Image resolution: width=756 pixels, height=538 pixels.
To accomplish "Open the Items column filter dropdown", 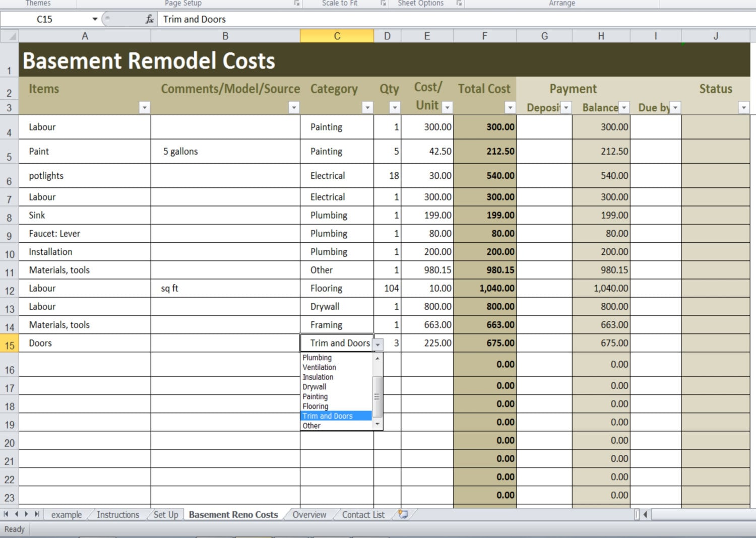I will (145, 107).
